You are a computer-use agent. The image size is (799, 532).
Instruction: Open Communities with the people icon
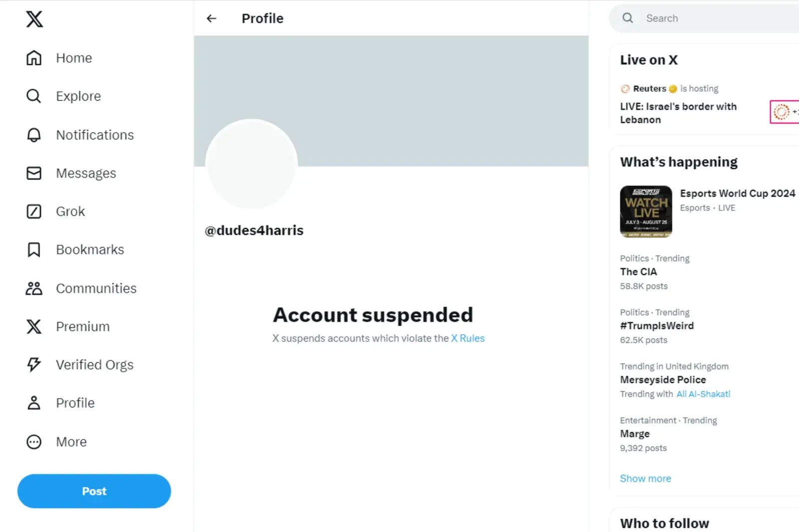point(33,288)
